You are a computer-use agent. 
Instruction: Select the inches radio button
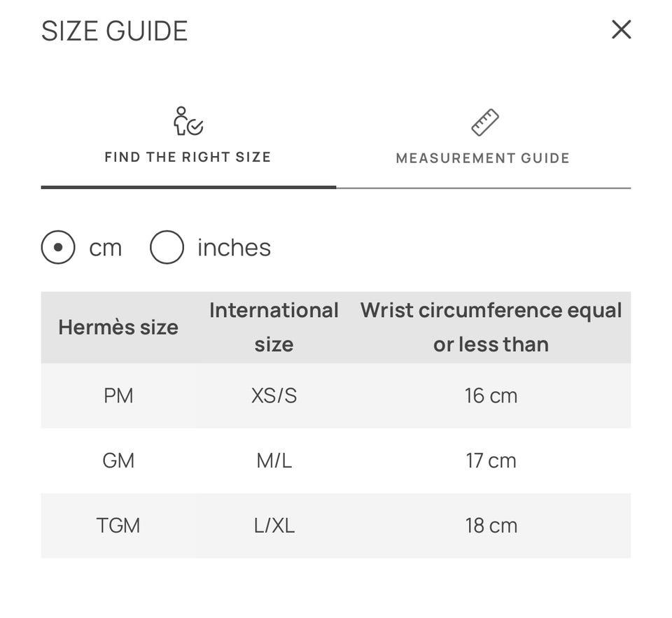pyautogui.click(x=167, y=247)
